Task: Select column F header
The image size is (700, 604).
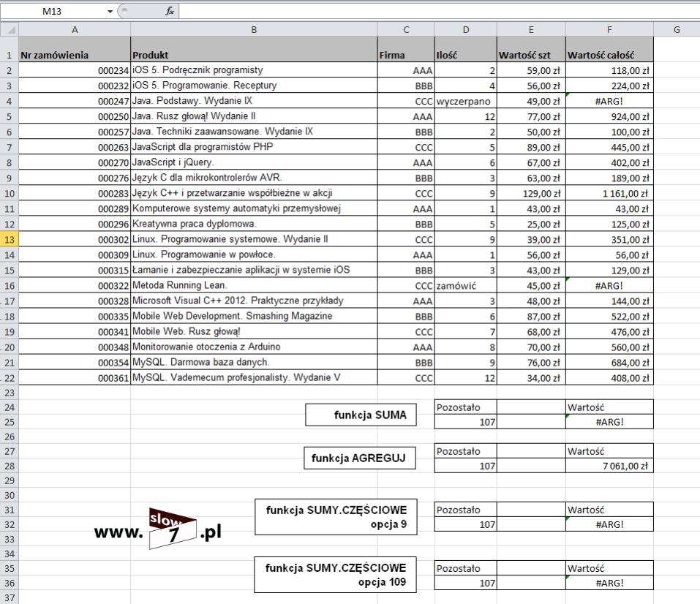Action: click(609, 30)
